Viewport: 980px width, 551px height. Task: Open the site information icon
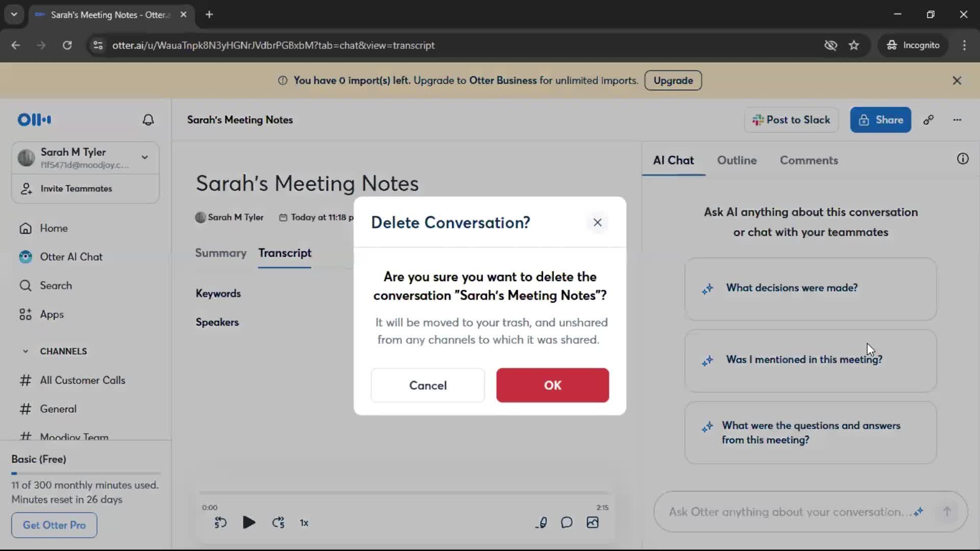[98, 45]
